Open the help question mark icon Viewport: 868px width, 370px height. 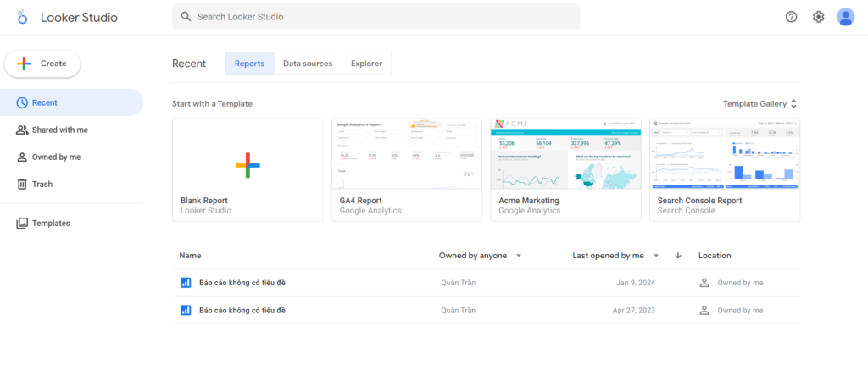point(791,17)
